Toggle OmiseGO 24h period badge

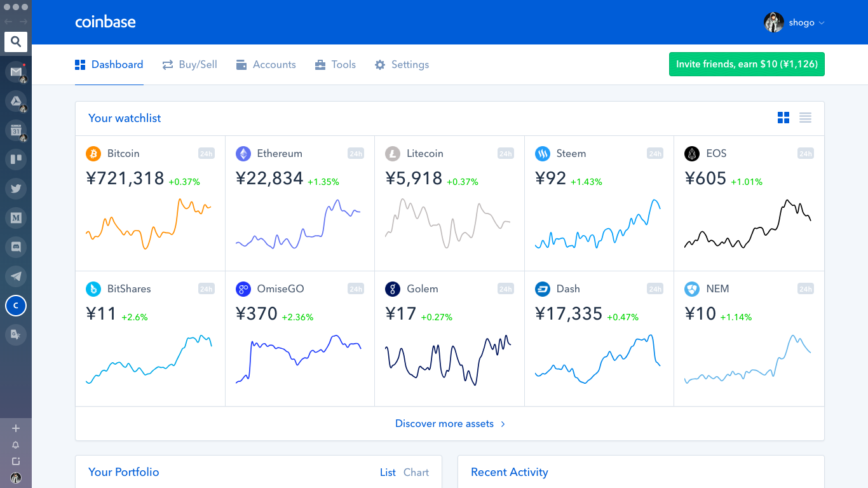point(356,289)
